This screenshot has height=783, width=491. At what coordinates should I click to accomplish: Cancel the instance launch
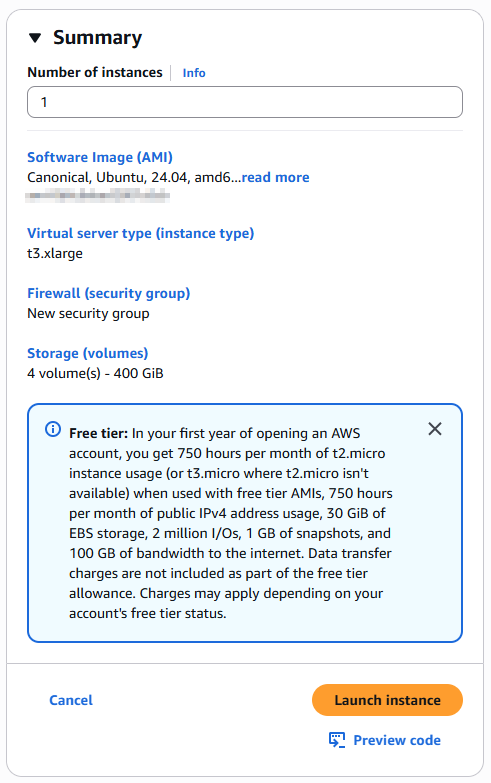pos(71,700)
